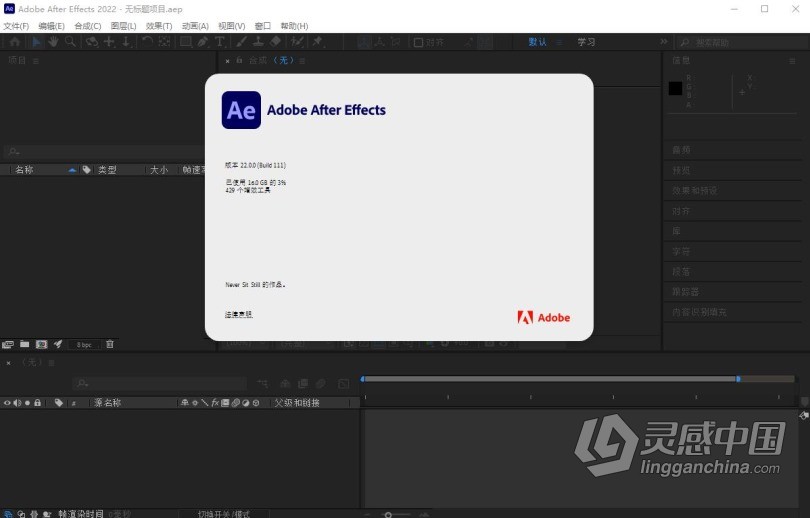Select the Pen tool
Screen dimensions: 810x518
coord(202,42)
